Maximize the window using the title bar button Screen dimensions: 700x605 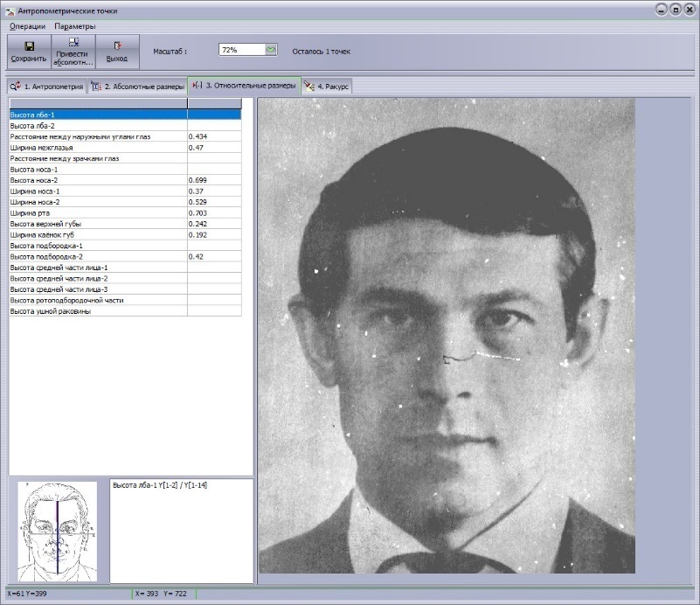coord(676,10)
